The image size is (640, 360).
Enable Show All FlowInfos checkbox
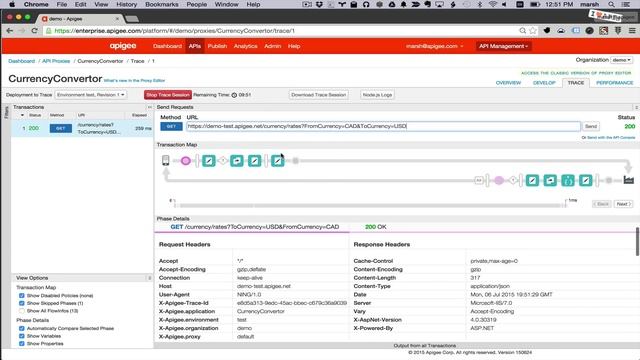(x=22, y=311)
